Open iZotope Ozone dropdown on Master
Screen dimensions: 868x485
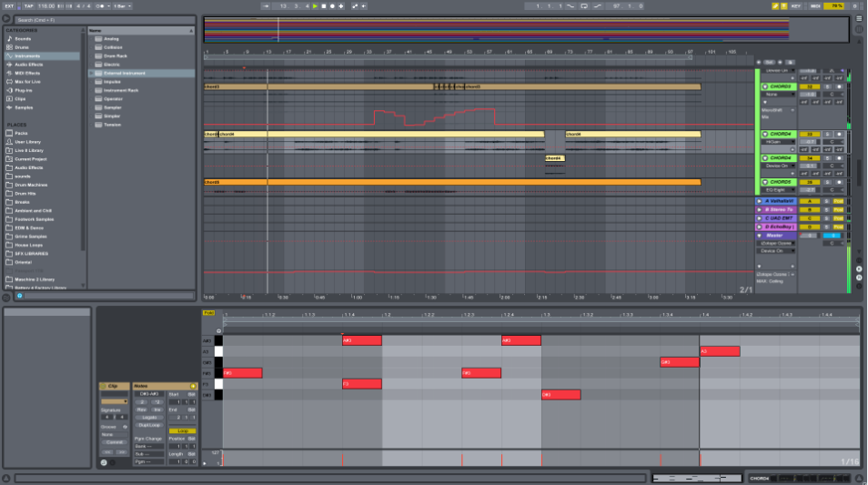coord(777,244)
